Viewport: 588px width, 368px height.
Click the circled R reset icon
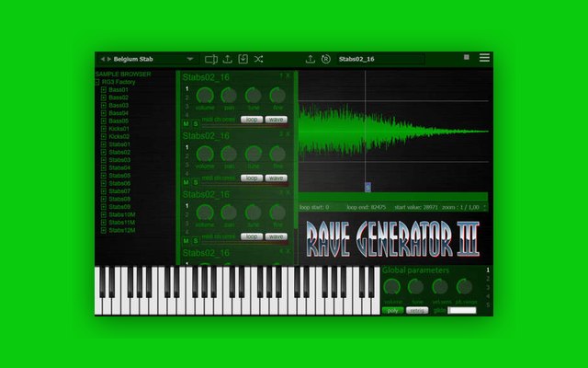point(326,59)
